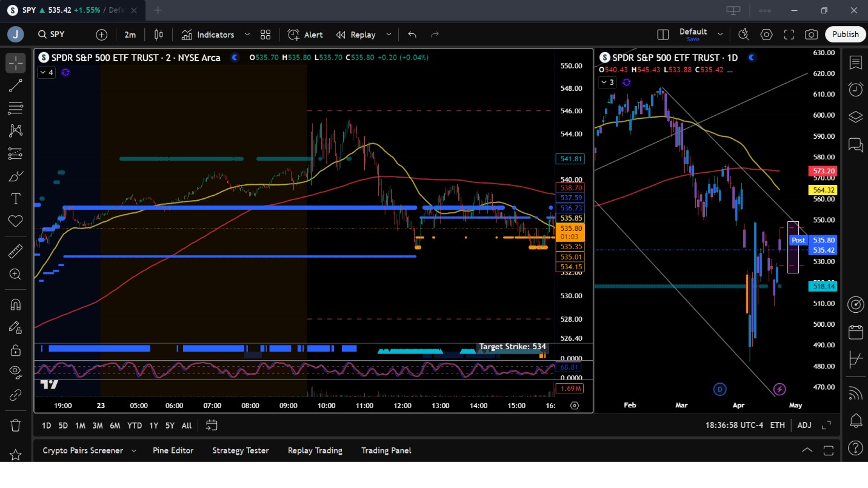
Task: Enter fullscreen mode
Action: [x=789, y=35]
